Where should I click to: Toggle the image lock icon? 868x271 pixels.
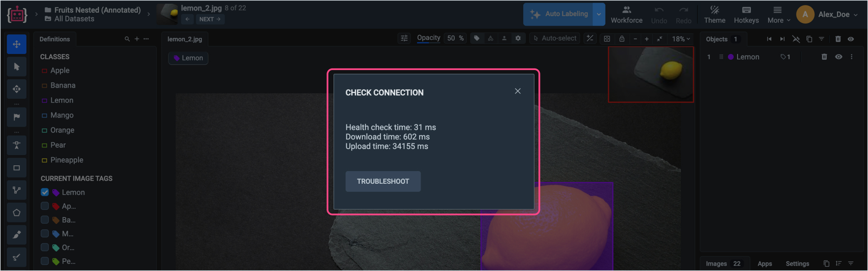point(622,39)
